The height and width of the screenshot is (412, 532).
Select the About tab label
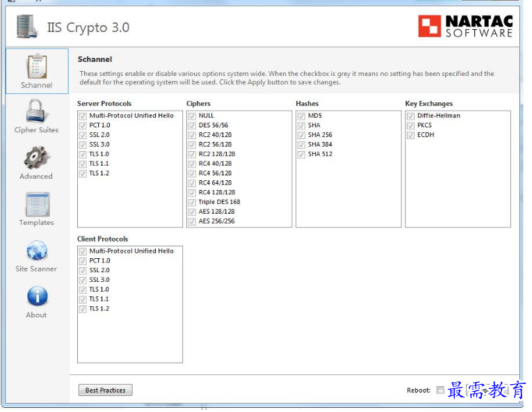36,315
